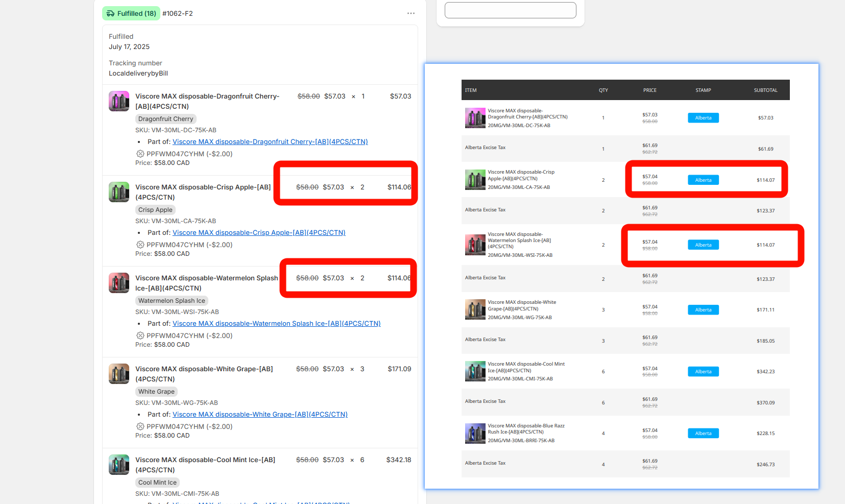The height and width of the screenshot is (504, 845).
Task: Click the ITEM column header in the invoice
Action: [x=471, y=90]
